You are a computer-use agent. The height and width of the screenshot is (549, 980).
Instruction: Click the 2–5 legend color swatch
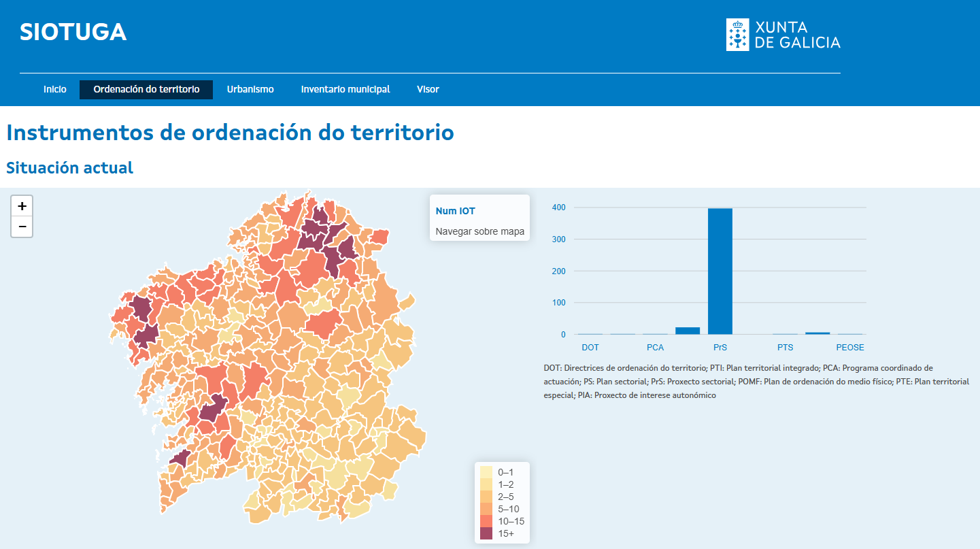click(x=486, y=497)
